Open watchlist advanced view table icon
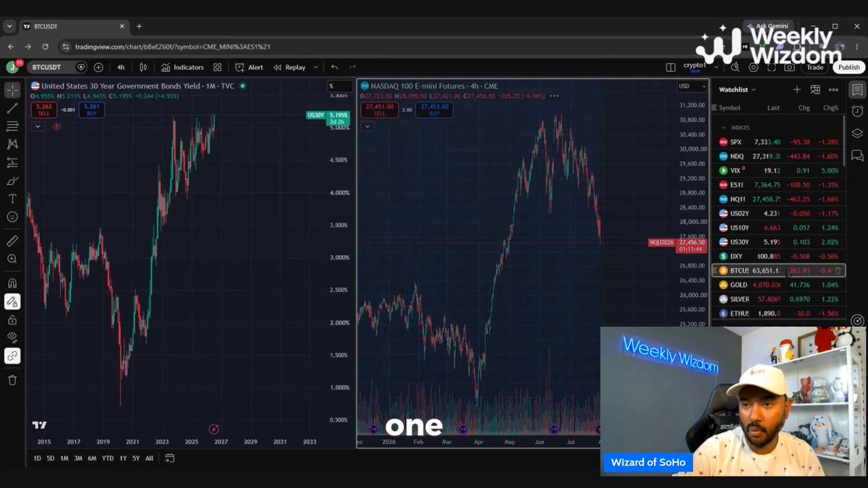The height and width of the screenshot is (488, 868). pos(815,90)
